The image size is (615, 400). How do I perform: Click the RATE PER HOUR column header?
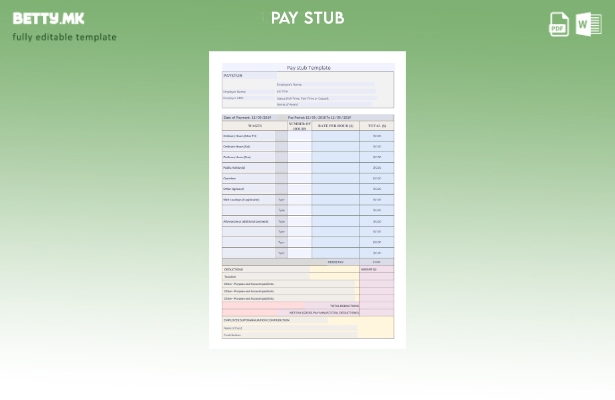(335, 126)
